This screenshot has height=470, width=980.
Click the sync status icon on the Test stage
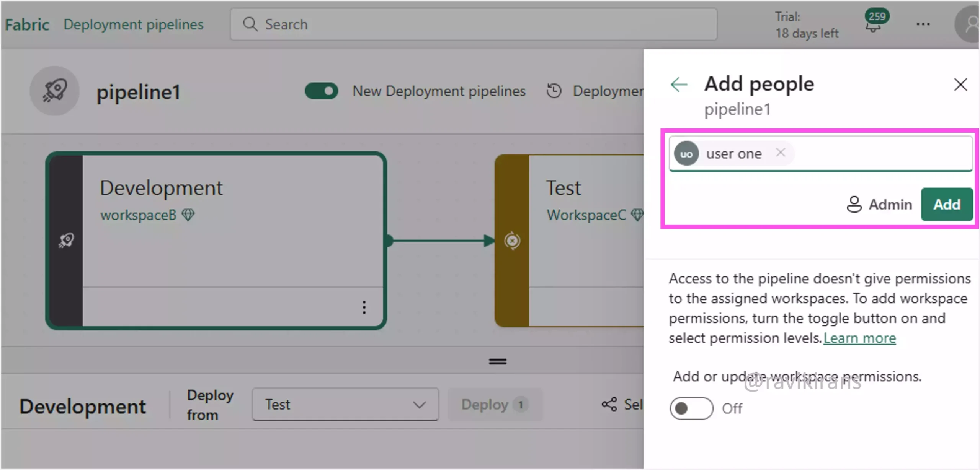[512, 241]
